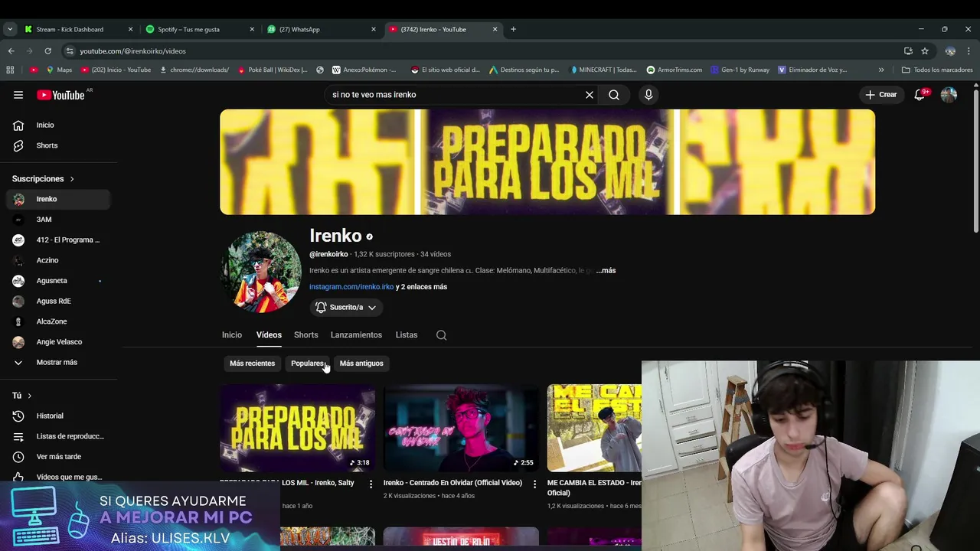Open the Suscrito/a subscription dropdown
Viewport: 980px width, 551px height.
(346, 307)
